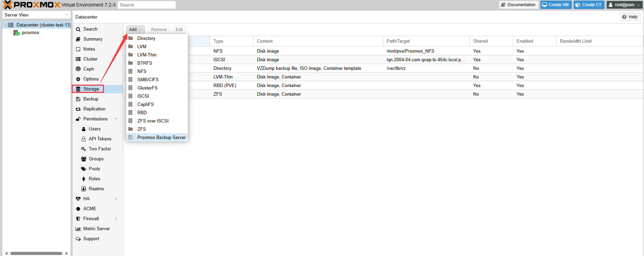Select RBD from the Add menu
The image size is (644, 256).
click(157, 113)
